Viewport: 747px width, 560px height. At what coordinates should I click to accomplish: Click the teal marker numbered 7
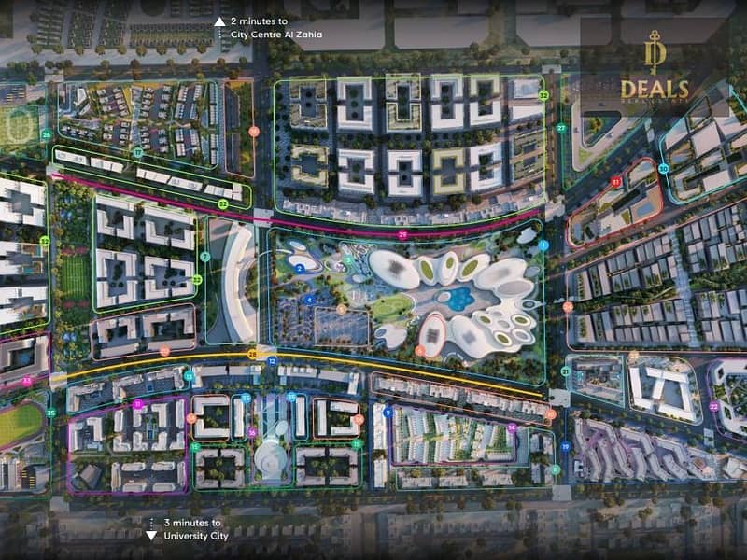point(204,257)
